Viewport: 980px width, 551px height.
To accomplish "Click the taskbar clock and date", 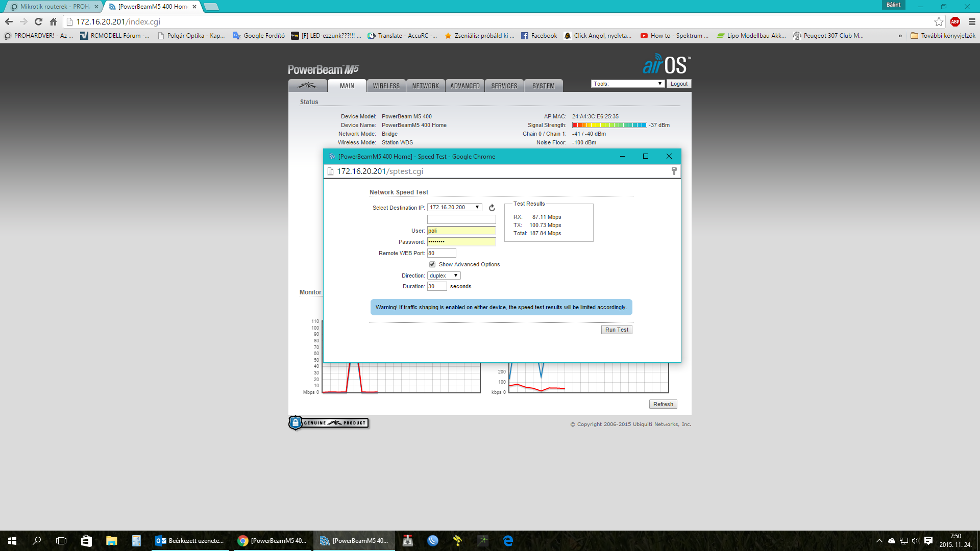I will 955,541.
